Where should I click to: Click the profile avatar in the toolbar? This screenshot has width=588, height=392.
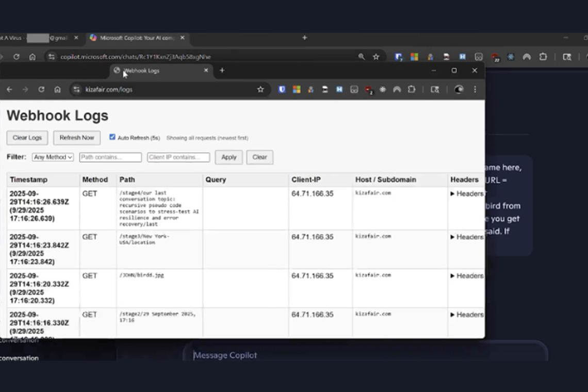coord(459,89)
